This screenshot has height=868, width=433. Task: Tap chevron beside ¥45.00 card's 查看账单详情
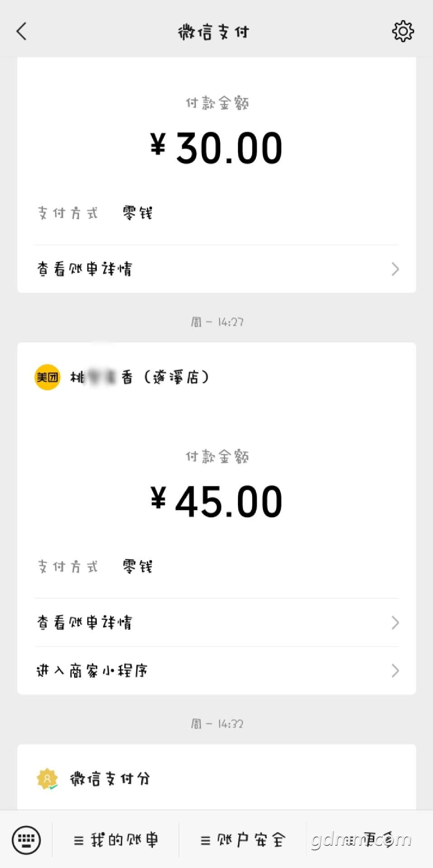pyautogui.click(x=395, y=623)
